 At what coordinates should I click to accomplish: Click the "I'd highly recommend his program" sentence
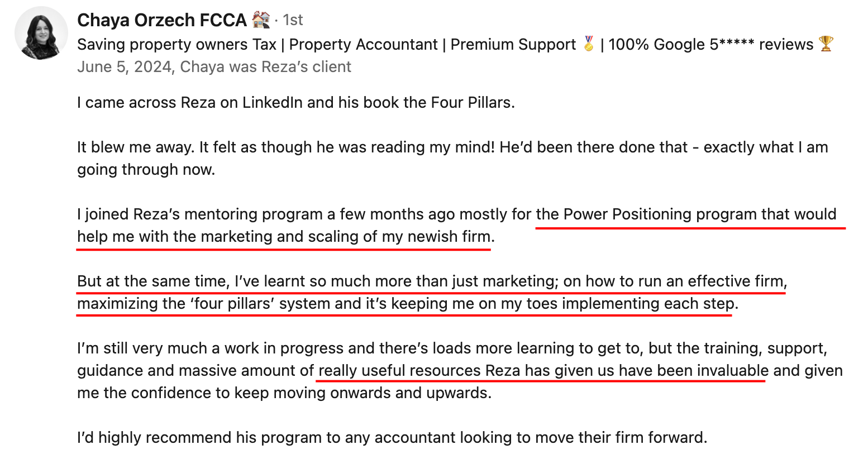[392, 438]
